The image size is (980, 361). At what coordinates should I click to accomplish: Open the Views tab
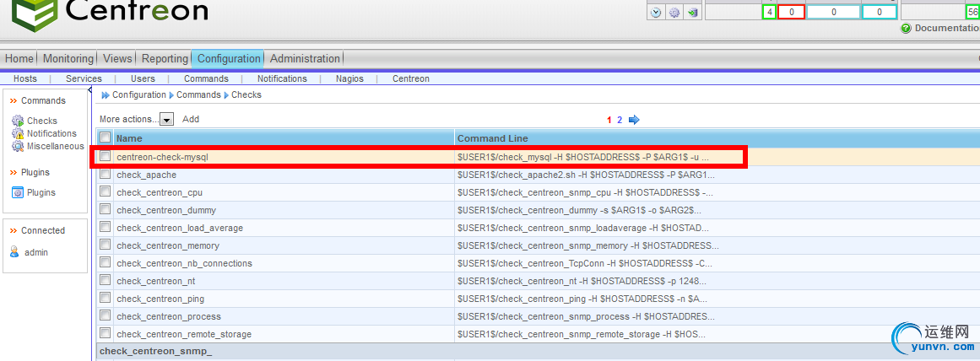click(x=117, y=59)
